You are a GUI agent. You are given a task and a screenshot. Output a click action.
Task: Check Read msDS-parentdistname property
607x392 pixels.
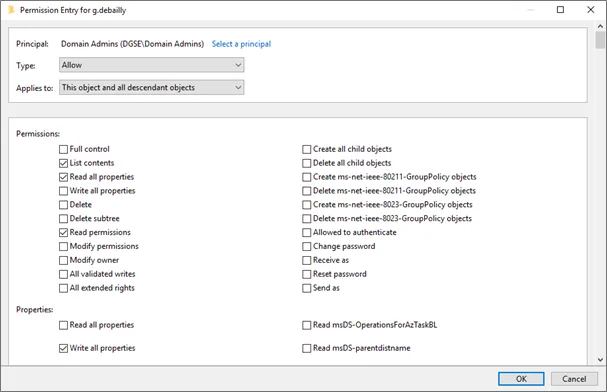307,348
